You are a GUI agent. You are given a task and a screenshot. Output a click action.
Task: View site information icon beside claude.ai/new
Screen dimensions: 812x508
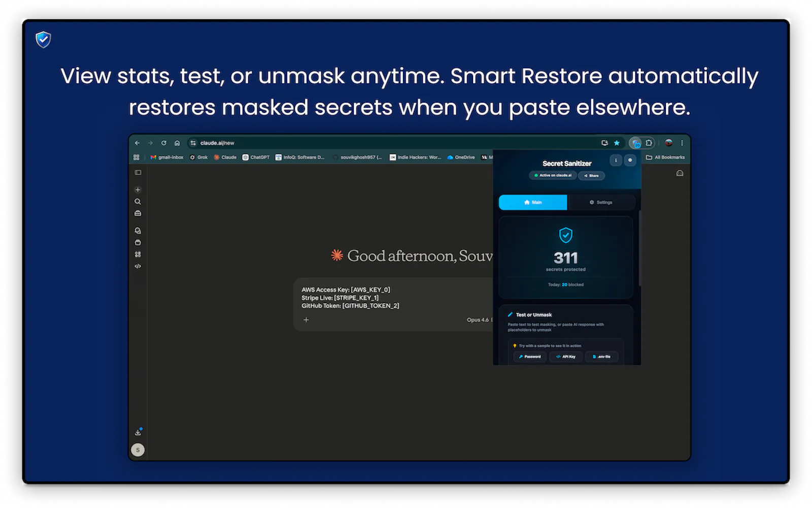(193, 143)
